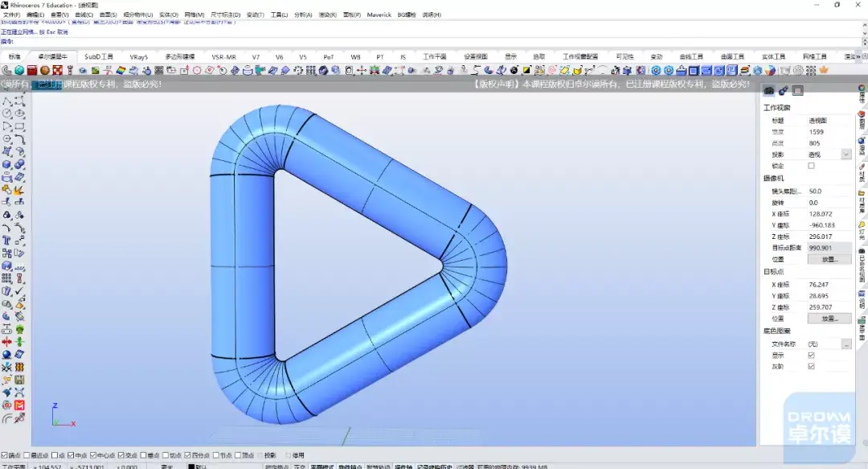Click the camera 位置 放置 button
868x469 pixels.
829,260
